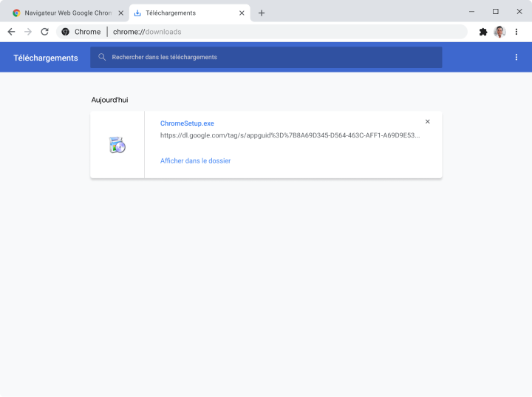Image resolution: width=532 pixels, height=397 pixels.
Task: Click the ChromeSetup.exe file name link
Action: click(187, 123)
